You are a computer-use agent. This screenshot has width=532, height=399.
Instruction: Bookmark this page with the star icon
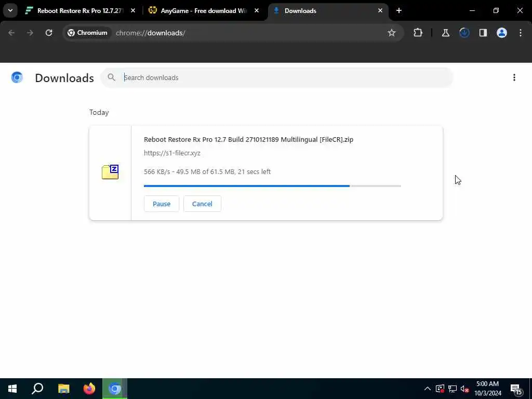click(x=392, y=33)
